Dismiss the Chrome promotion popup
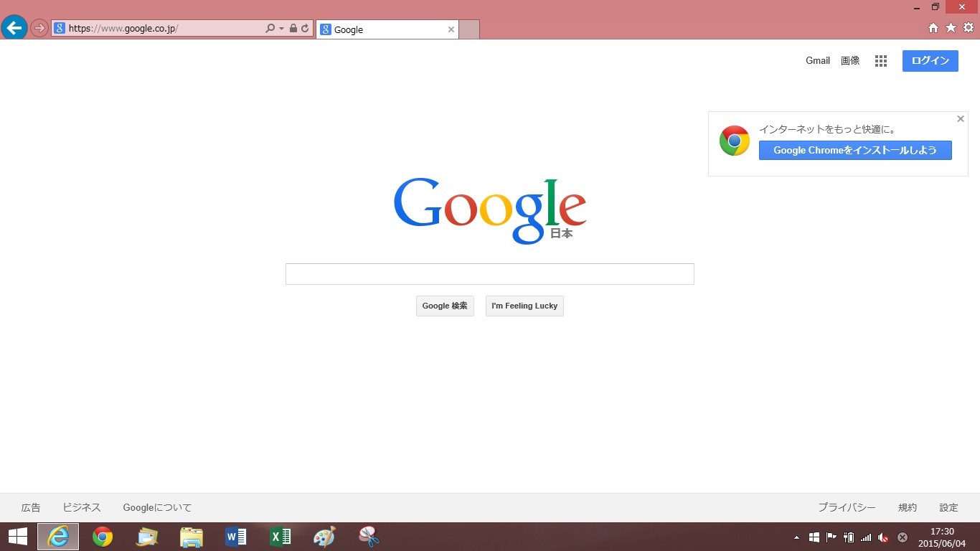Image resolution: width=980 pixels, height=551 pixels. (961, 119)
